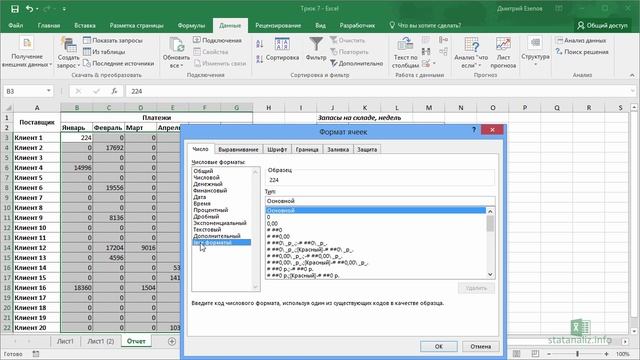Switch to the Разработчик ribbon tab
The width and height of the screenshot is (640, 360).
click(357, 25)
